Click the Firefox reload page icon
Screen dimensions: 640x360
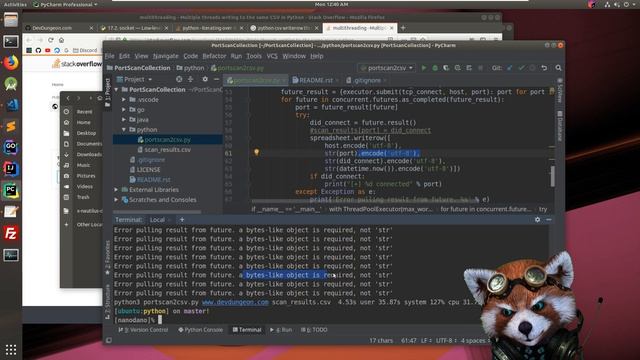(x=51, y=40)
